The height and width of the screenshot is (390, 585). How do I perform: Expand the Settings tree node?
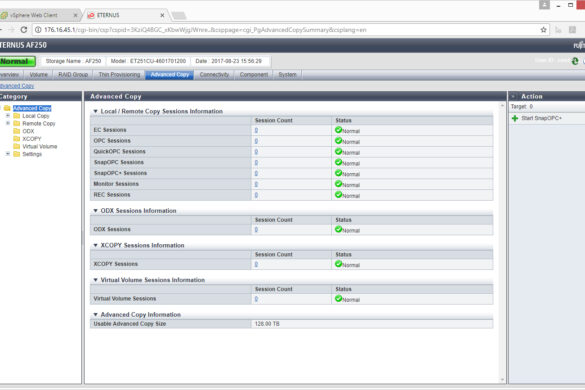[8, 154]
